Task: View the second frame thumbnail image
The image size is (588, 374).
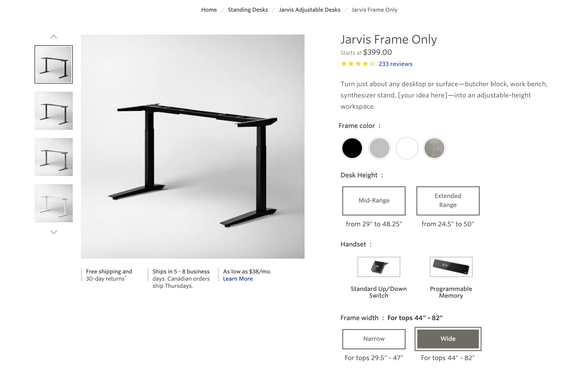Action: click(54, 111)
